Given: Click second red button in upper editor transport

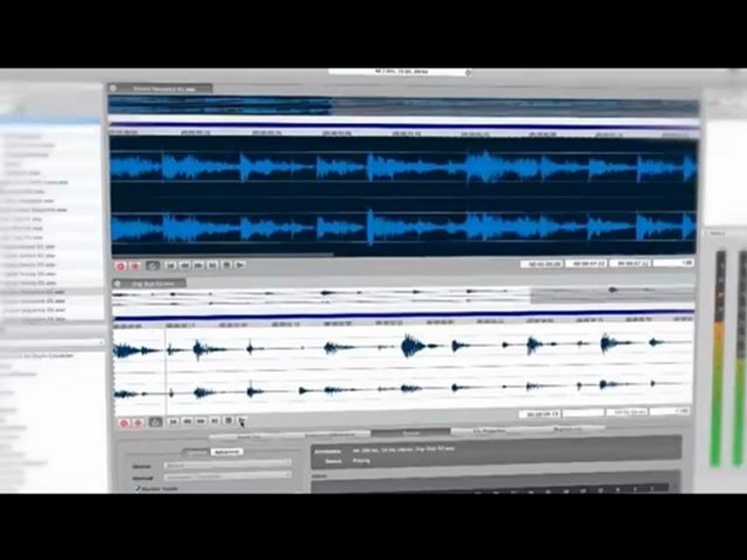Looking at the screenshot, I should 135,266.
